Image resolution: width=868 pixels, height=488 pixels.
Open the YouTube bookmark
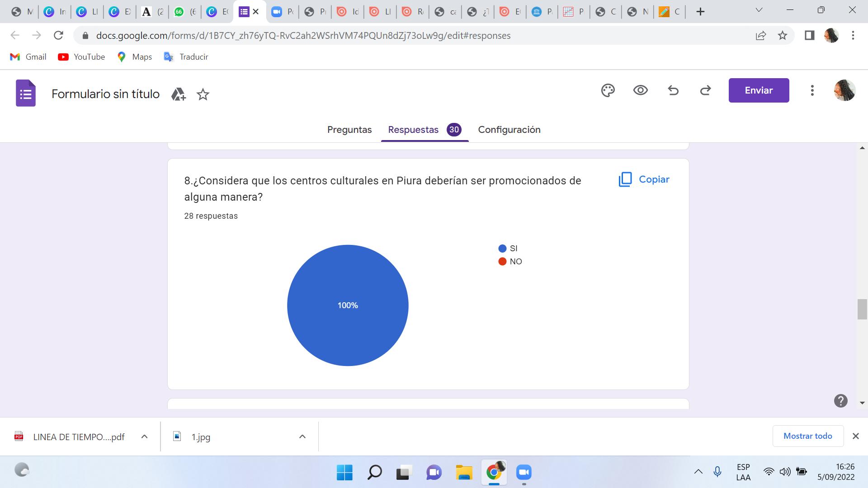[82, 57]
